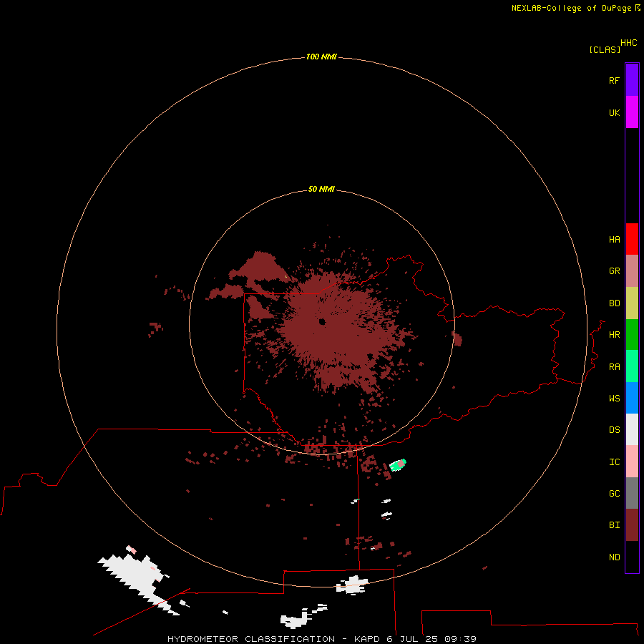Click the RF legend label
Screen dimensions: 644x644
614,80
